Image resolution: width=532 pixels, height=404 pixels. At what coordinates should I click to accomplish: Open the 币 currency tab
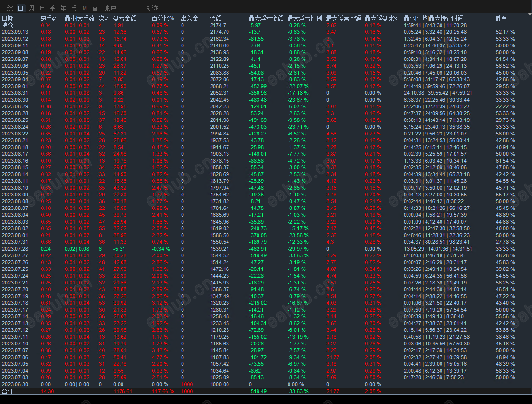pos(74,9)
